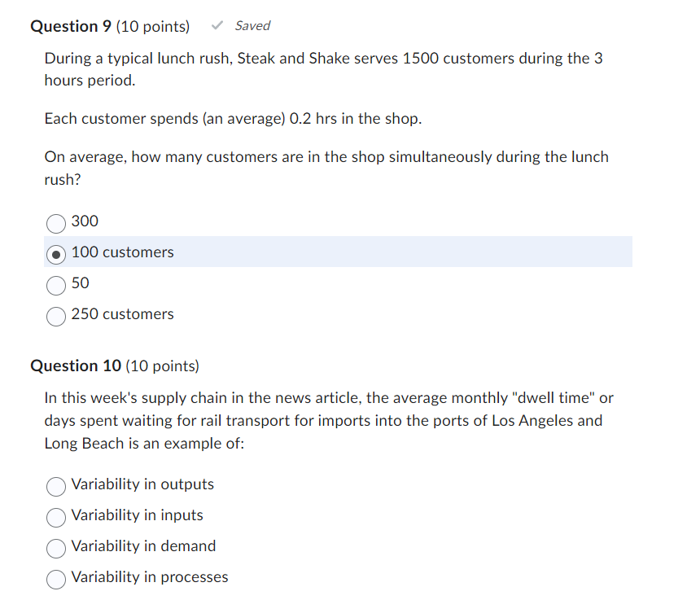This screenshot has width=700, height=600.
Task: Select the 50 answer option
Action: [56, 285]
